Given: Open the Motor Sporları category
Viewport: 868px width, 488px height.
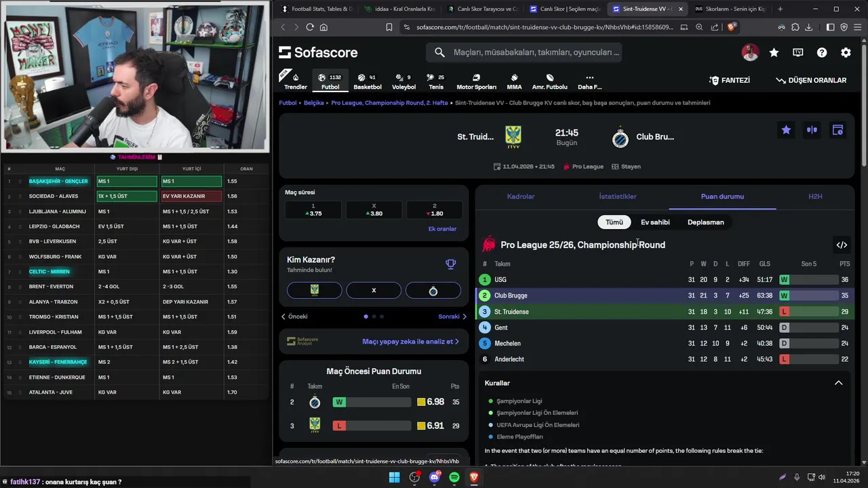Looking at the screenshot, I should 476,81.
